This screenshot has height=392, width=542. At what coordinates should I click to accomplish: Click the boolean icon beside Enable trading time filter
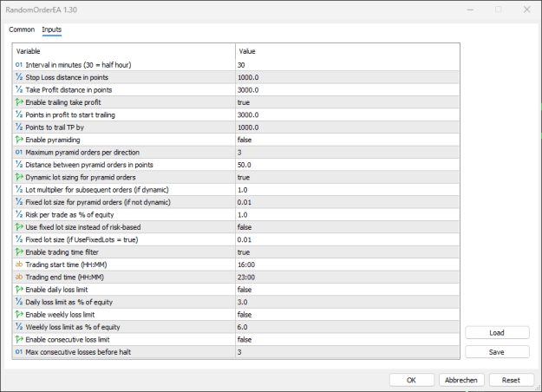click(19, 252)
